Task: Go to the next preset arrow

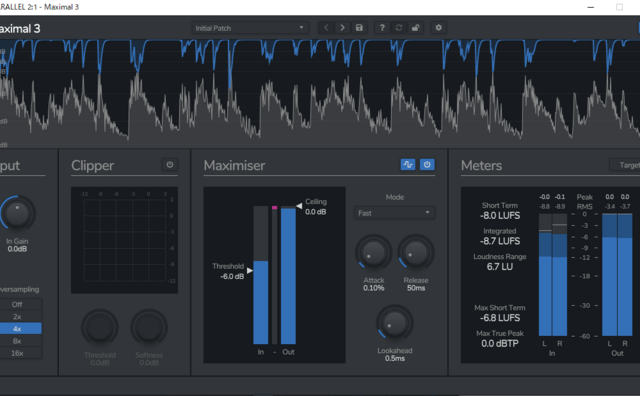Action: pyautogui.click(x=342, y=28)
